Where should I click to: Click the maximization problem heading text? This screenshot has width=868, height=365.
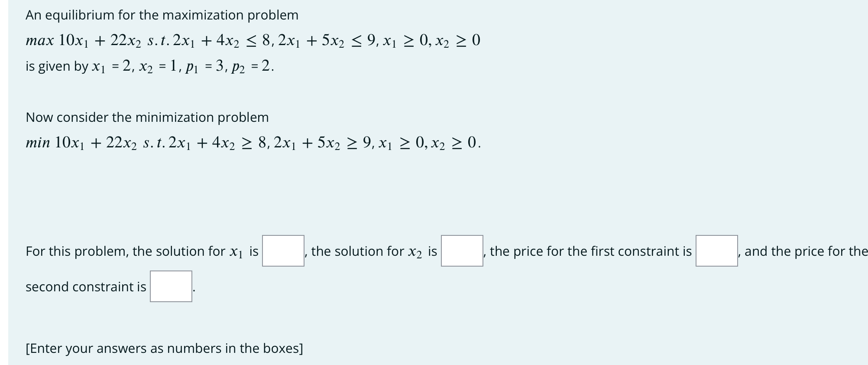click(161, 15)
